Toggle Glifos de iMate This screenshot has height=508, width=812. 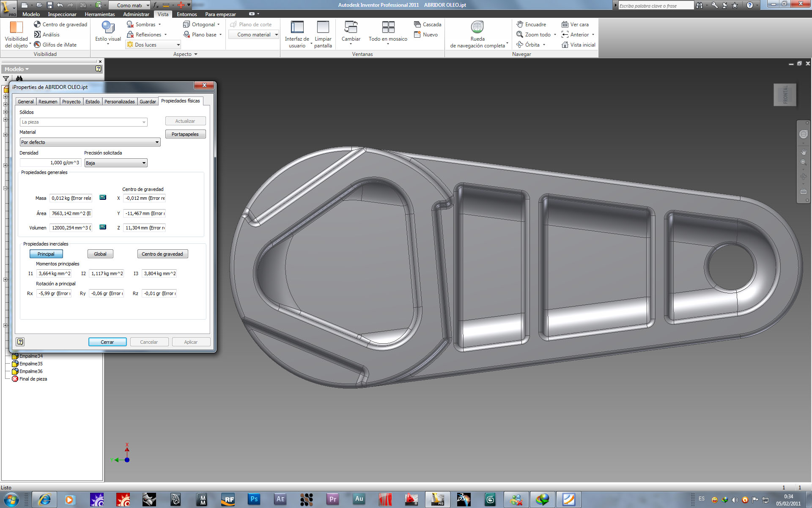click(55, 45)
